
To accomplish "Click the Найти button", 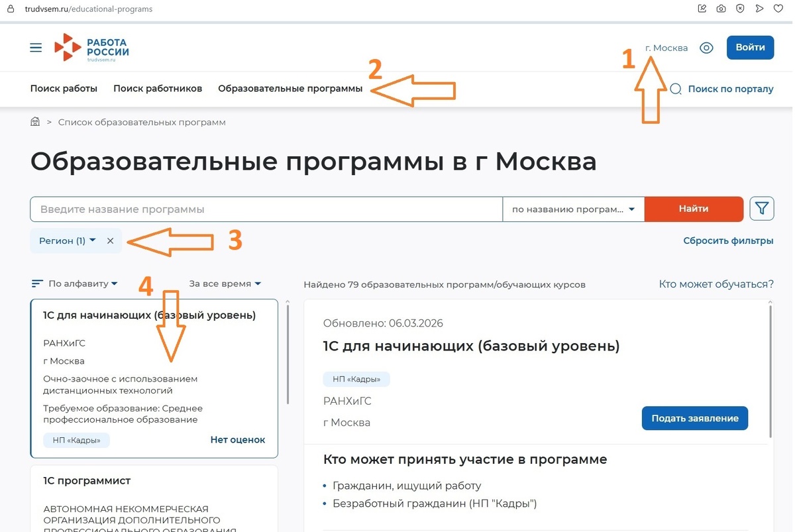I will click(x=694, y=209).
